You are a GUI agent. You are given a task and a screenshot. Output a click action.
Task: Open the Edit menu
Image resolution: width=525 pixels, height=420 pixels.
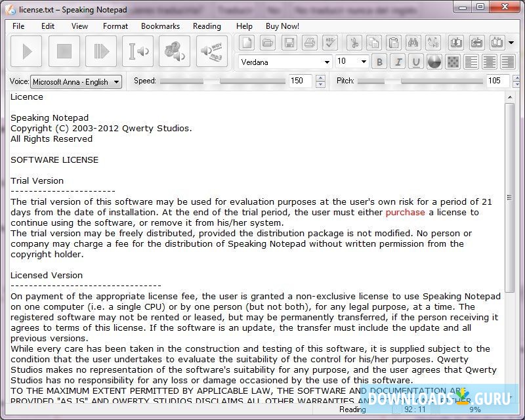click(x=48, y=26)
